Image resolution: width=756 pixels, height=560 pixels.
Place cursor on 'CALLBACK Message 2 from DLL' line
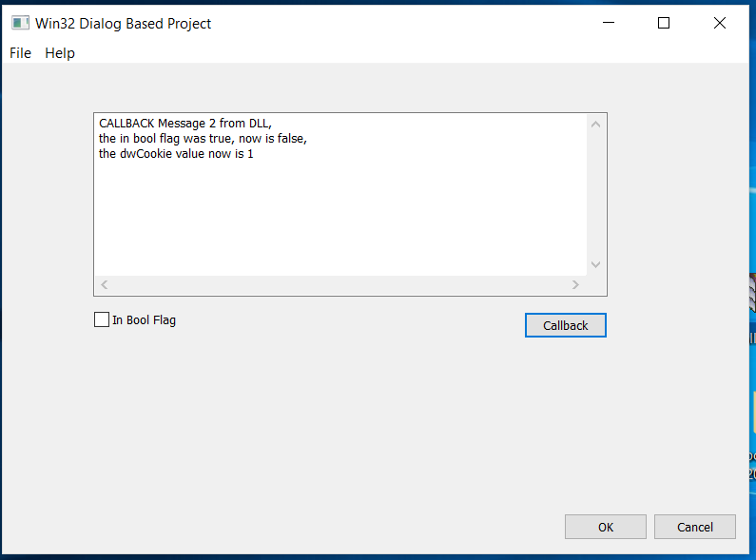coord(185,124)
